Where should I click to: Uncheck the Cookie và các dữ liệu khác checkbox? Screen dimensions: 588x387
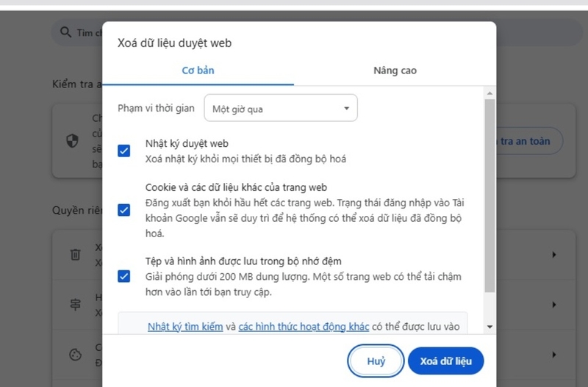coord(123,210)
